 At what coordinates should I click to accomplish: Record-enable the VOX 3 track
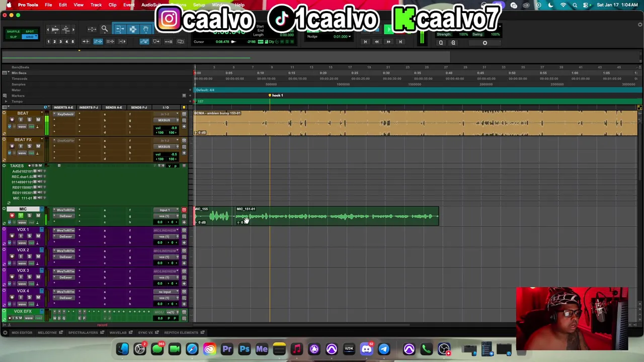click(x=12, y=277)
